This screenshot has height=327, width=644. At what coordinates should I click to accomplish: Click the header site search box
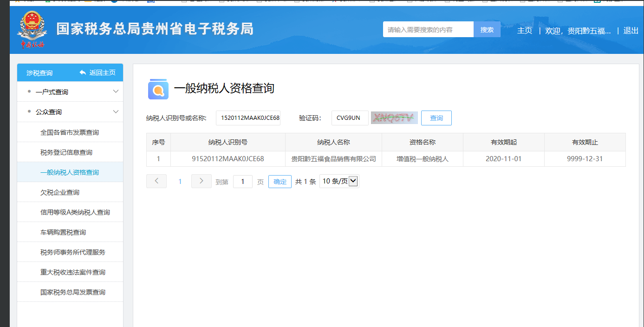pyautogui.click(x=428, y=30)
